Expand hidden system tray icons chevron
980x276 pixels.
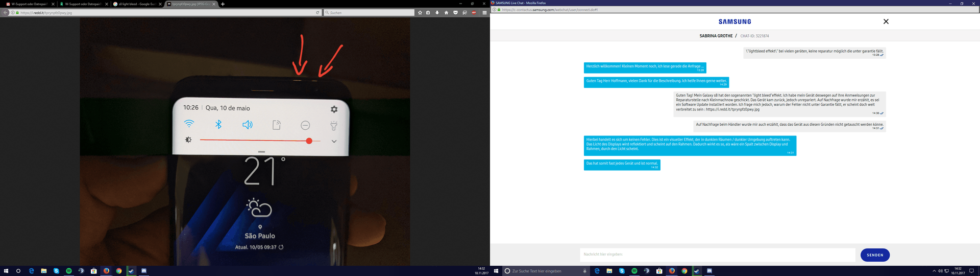pyautogui.click(x=934, y=271)
